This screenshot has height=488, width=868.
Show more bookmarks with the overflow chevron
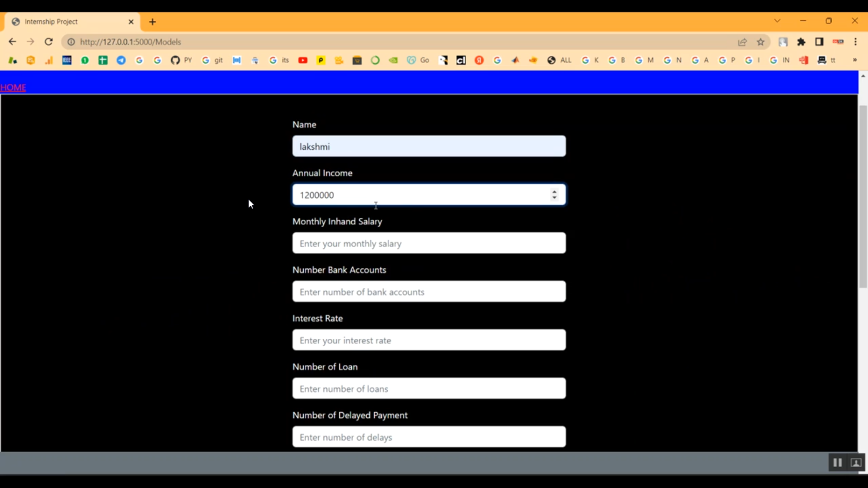click(855, 60)
